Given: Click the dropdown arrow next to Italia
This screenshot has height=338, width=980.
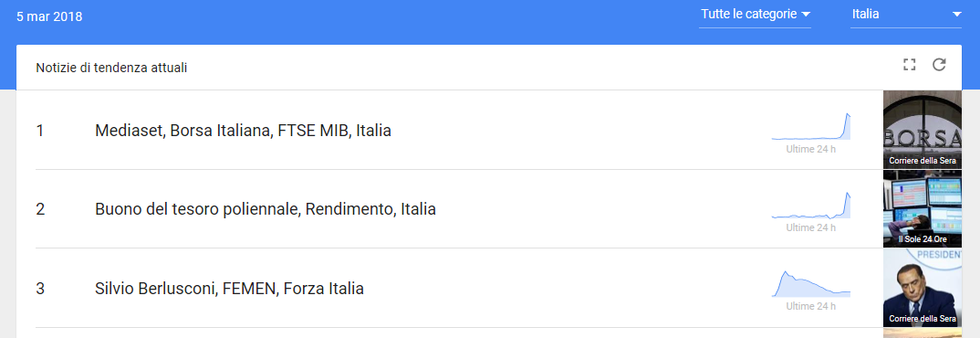Looking at the screenshot, I should click(956, 15).
